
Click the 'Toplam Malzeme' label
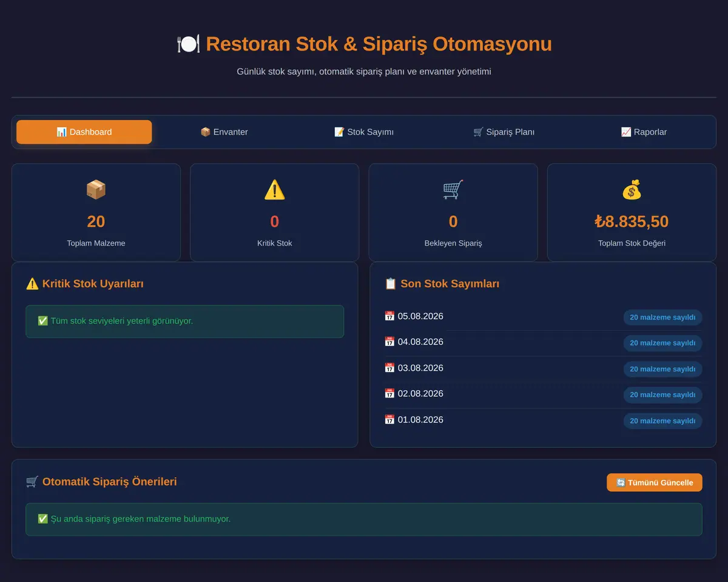pyautogui.click(x=96, y=243)
